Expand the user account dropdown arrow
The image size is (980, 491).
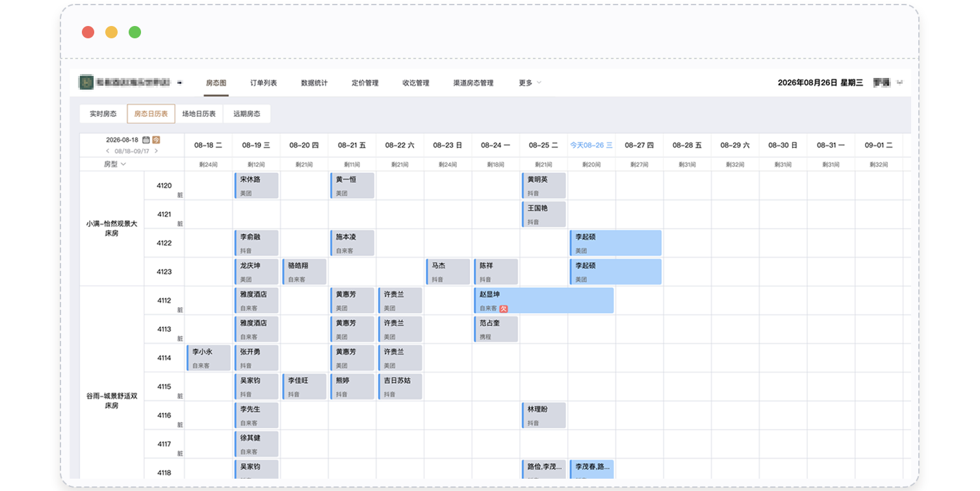coord(899,82)
